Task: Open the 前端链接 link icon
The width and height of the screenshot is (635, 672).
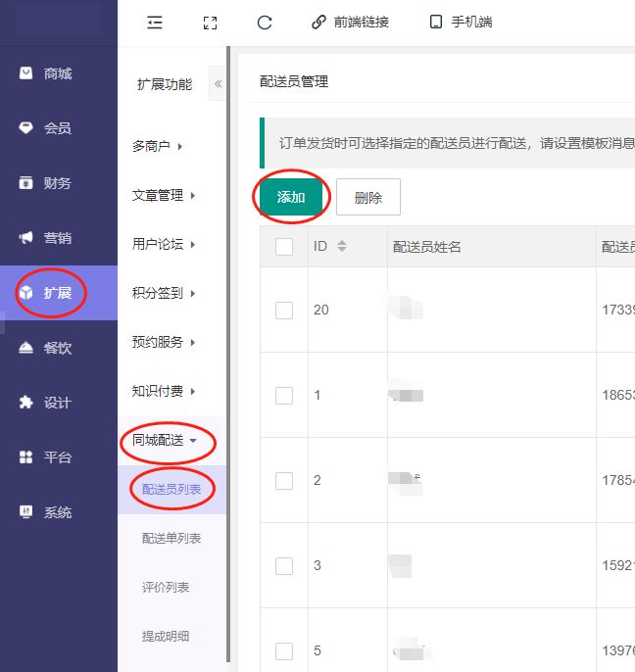Action: tap(318, 23)
